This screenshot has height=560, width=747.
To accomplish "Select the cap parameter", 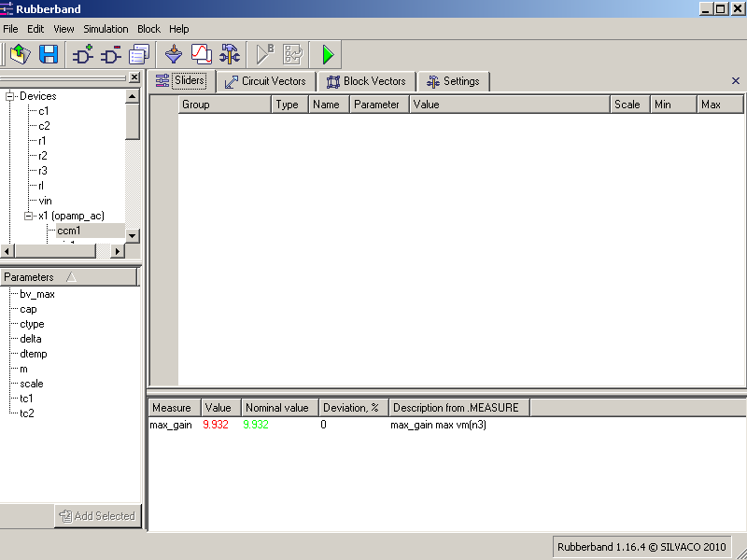I will (29, 310).
